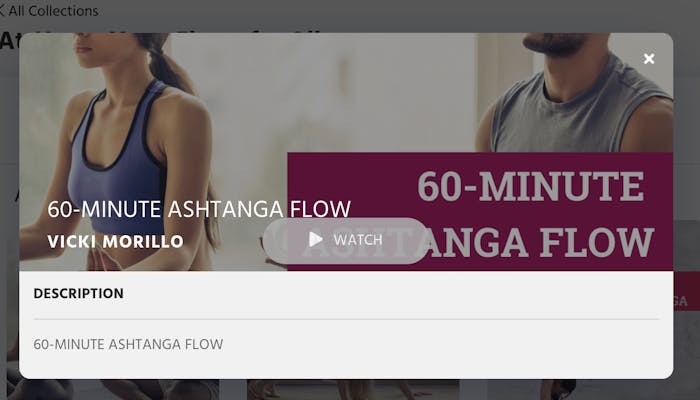Dismiss the popup via the dark overlay above it
This screenshot has width=700, height=400.
(350, 16)
